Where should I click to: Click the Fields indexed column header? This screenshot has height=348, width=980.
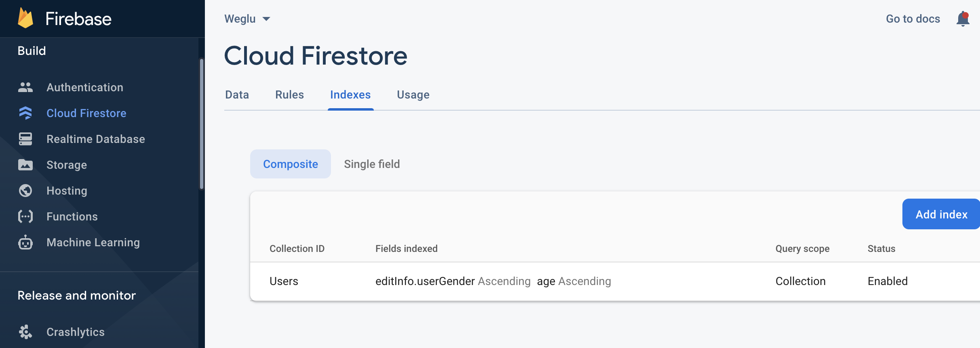click(407, 249)
